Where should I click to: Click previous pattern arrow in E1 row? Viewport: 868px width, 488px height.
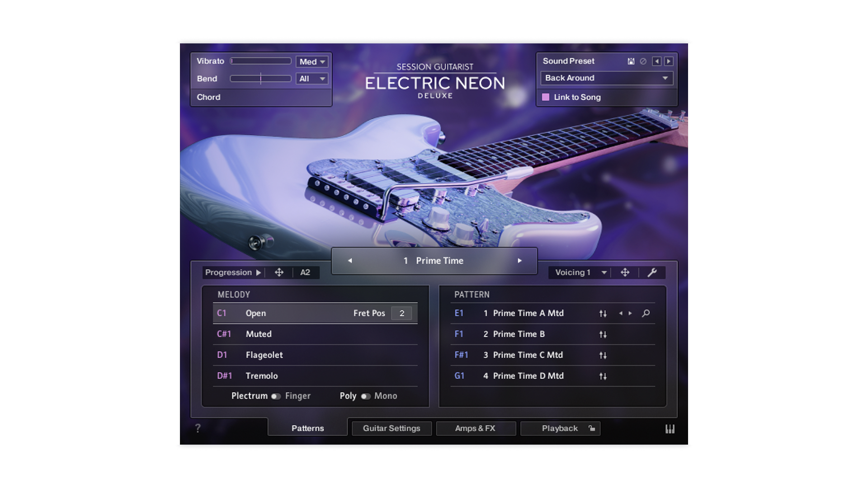pyautogui.click(x=621, y=313)
